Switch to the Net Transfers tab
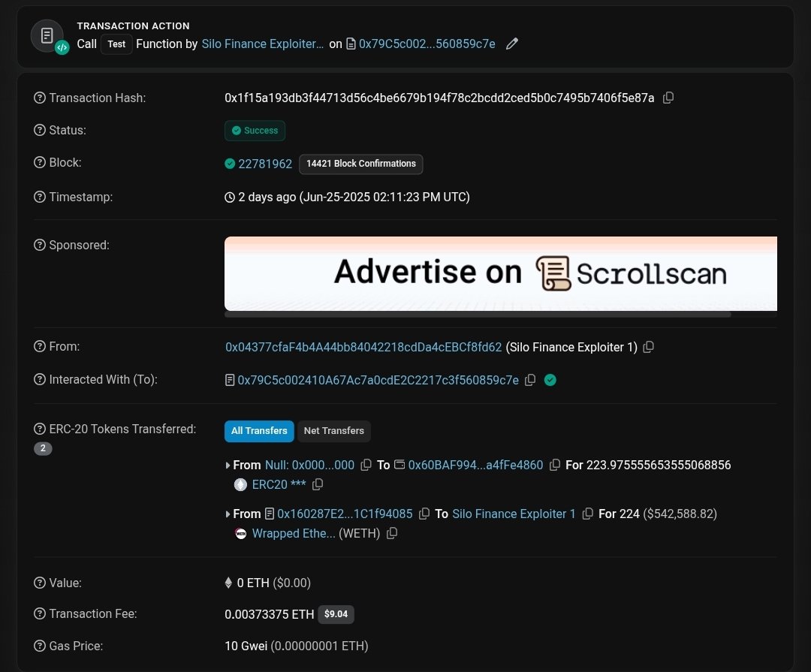The width and height of the screenshot is (811, 672). (x=334, y=431)
